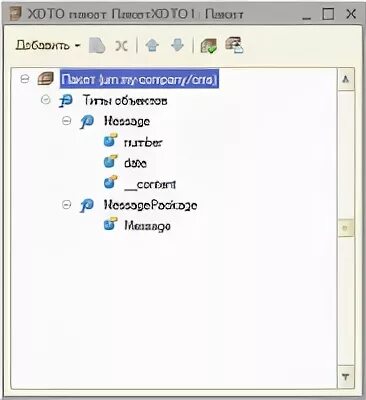Click the copy item toolbar icon
This screenshot has height=400, width=366.
point(97,46)
